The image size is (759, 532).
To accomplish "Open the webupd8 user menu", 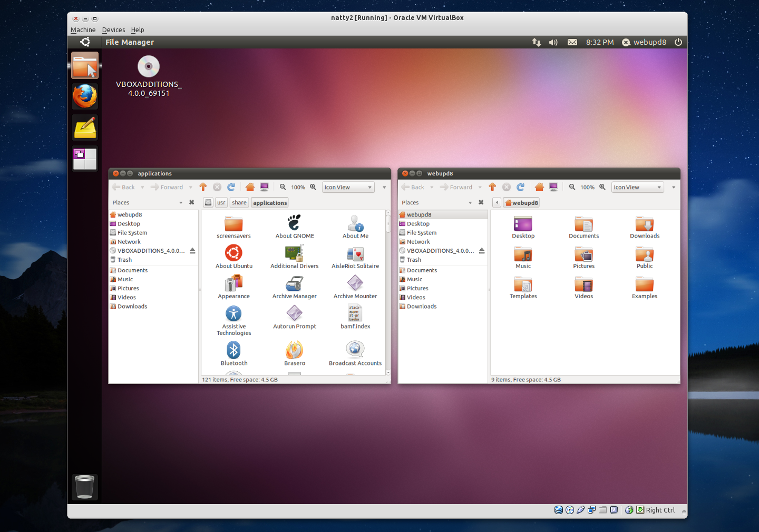I will [x=644, y=42].
